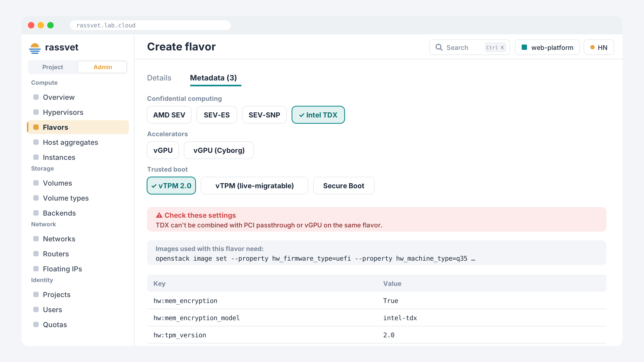The width and height of the screenshot is (644, 362).
Task: Open Hypervisors in the sidebar
Action: [x=78, y=112]
